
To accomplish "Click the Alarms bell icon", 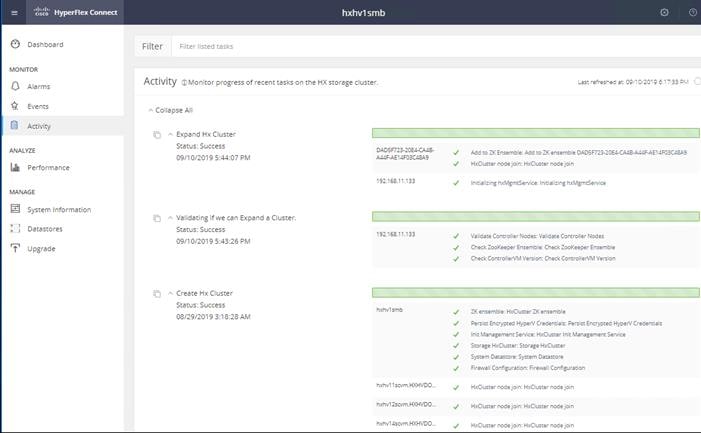I will click(x=15, y=86).
